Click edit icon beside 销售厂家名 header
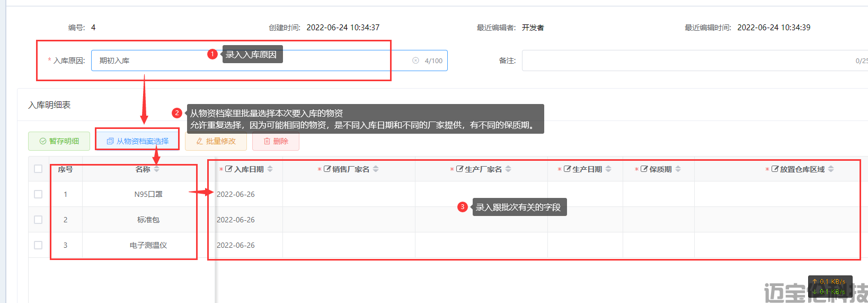Viewport: 868px width, 303px height. (x=327, y=169)
